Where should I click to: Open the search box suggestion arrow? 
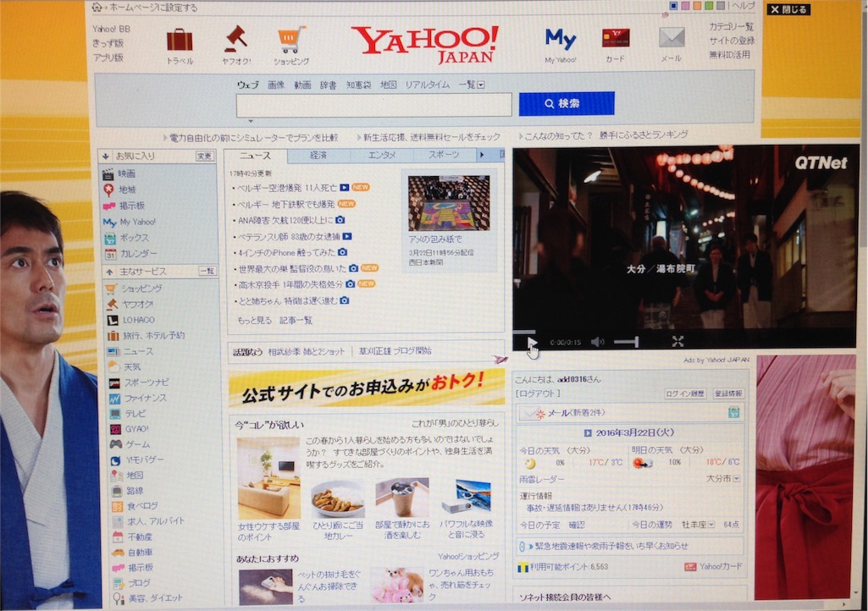click(x=250, y=121)
